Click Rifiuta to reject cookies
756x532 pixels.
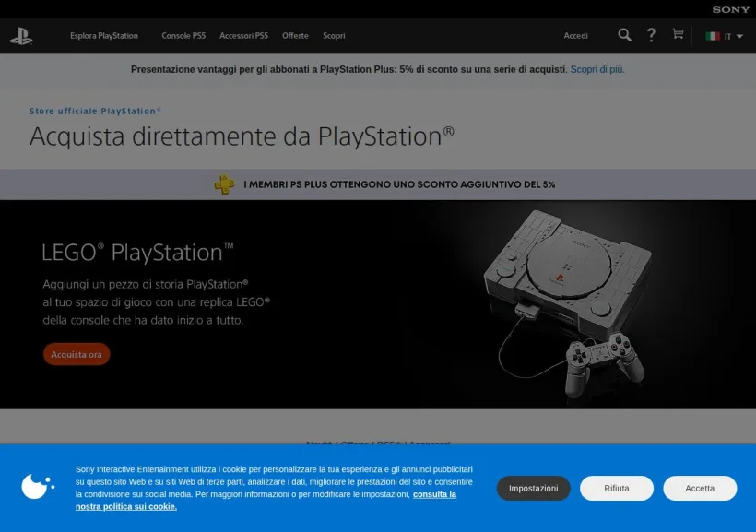617,488
